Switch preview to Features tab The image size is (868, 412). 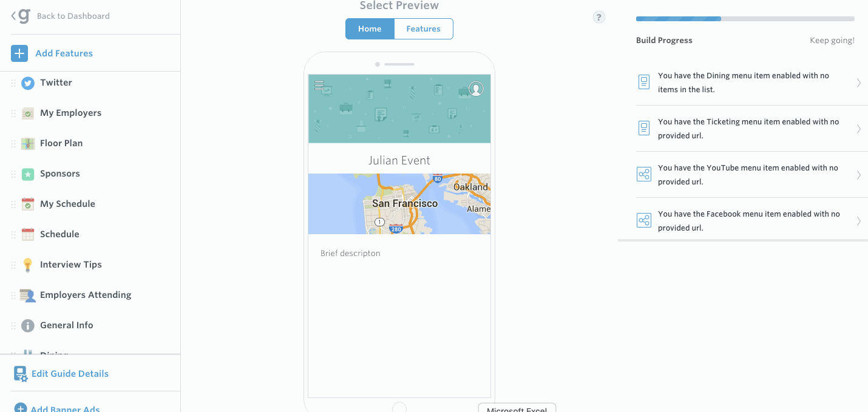coord(423,29)
